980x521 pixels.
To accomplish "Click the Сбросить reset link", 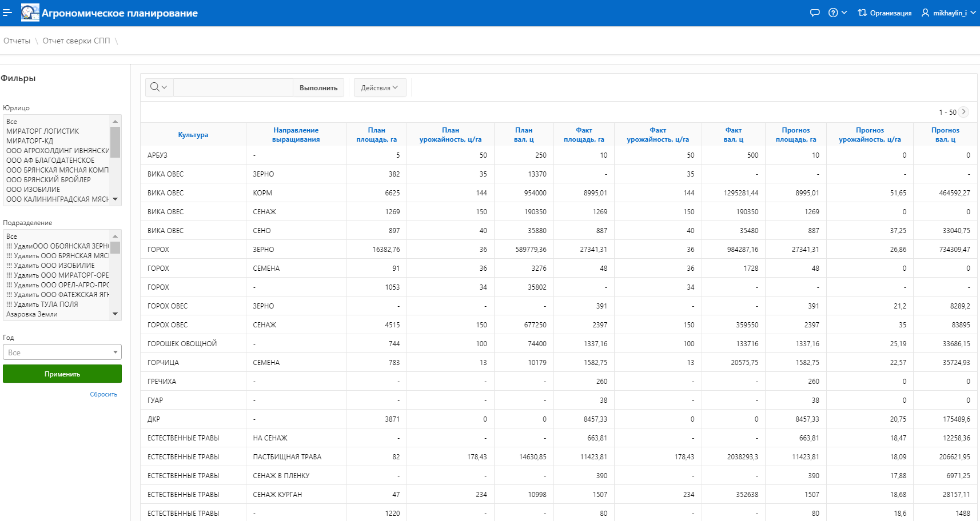I will coord(103,394).
